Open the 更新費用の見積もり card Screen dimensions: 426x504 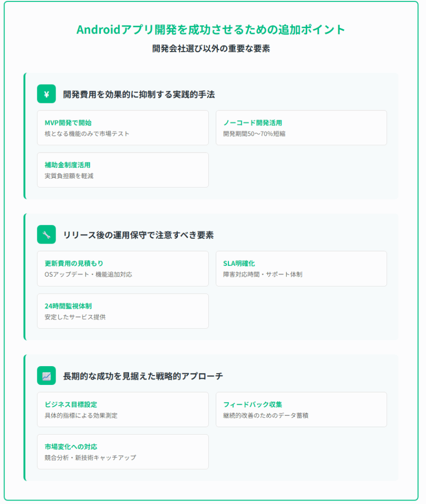click(123, 269)
